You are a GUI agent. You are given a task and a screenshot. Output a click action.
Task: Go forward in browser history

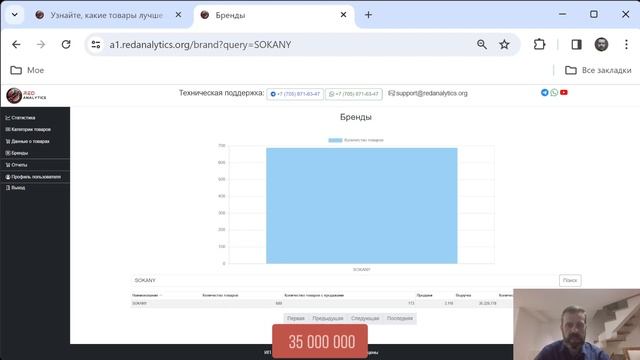pyautogui.click(x=41, y=44)
